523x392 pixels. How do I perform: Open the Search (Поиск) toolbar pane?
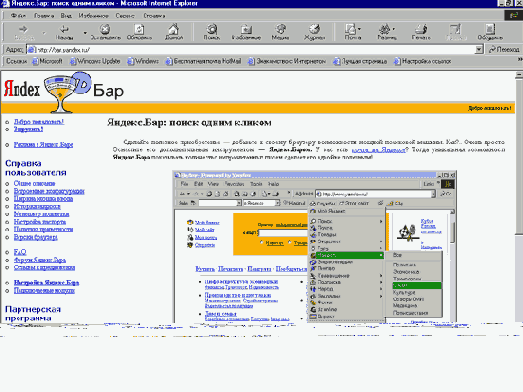[x=212, y=32]
